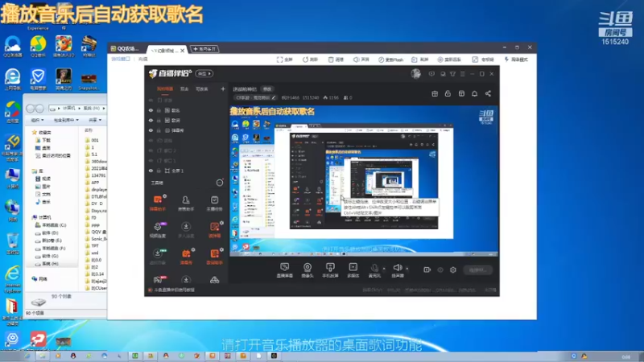
Task: Open the 弹幕秀 tool icon
Action: click(x=186, y=257)
